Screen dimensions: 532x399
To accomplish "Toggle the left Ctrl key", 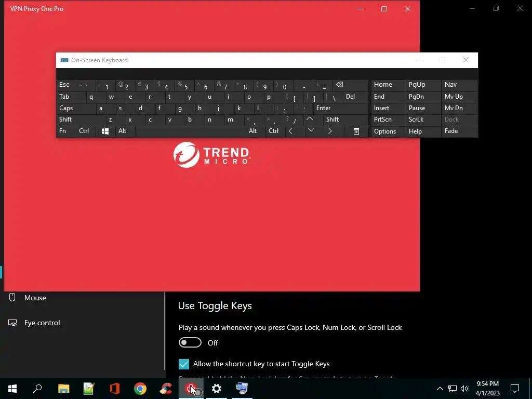I will coord(86,131).
